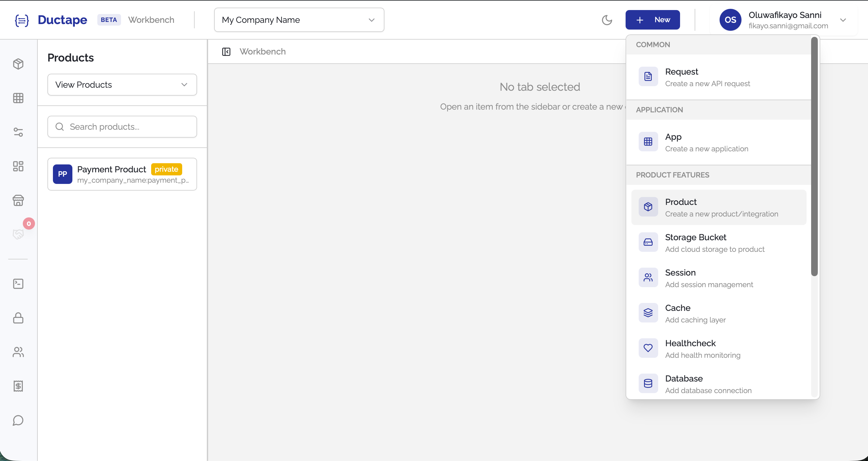Open the security lock icon in sidebar
Screen dimensions: 868x461
pyautogui.click(x=18, y=318)
